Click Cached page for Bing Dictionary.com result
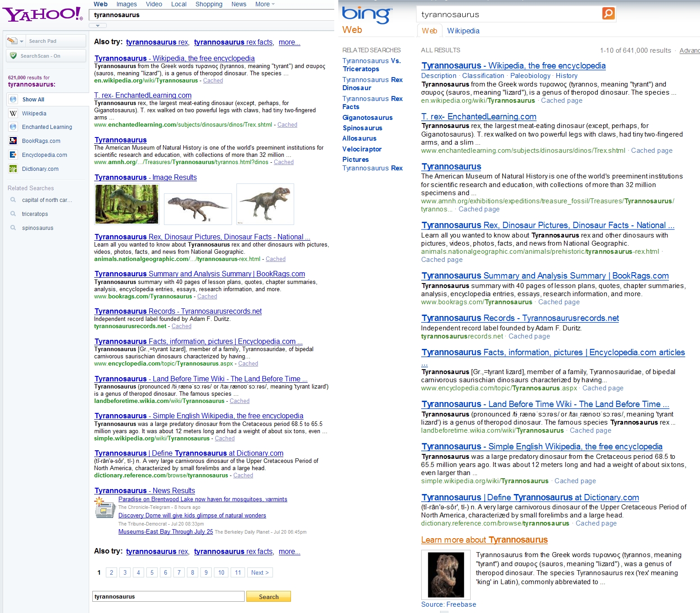The height and width of the screenshot is (613, 700). (596, 523)
